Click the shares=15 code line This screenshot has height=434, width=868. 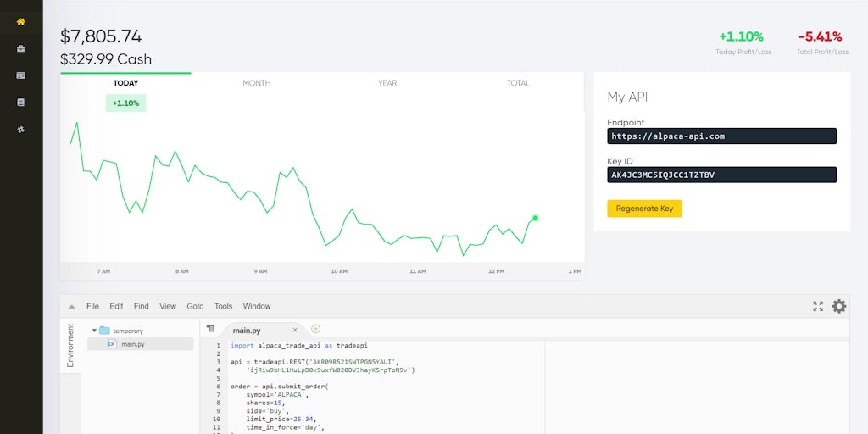tap(265, 403)
